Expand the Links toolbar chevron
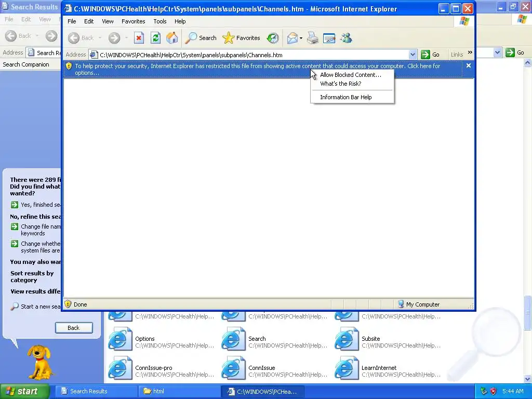 click(470, 52)
